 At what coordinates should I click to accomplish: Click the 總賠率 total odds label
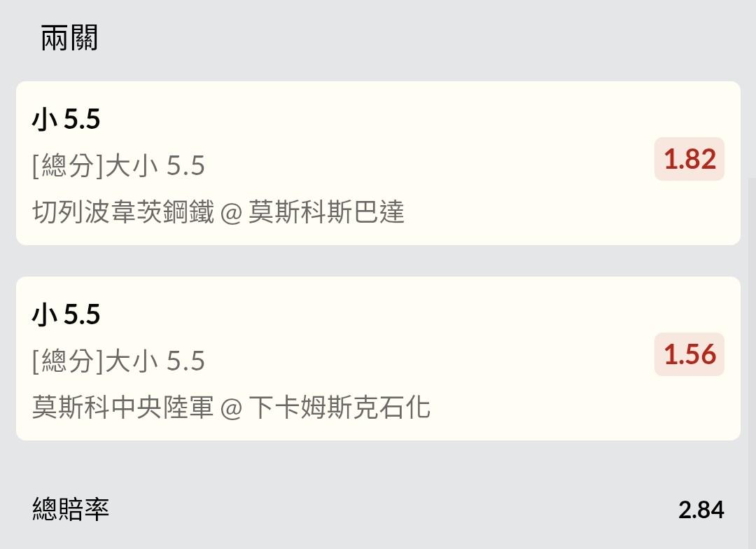(x=71, y=509)
